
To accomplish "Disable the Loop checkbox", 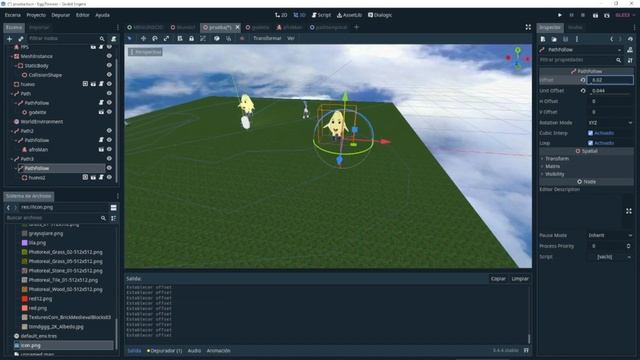I will point(590,143).
